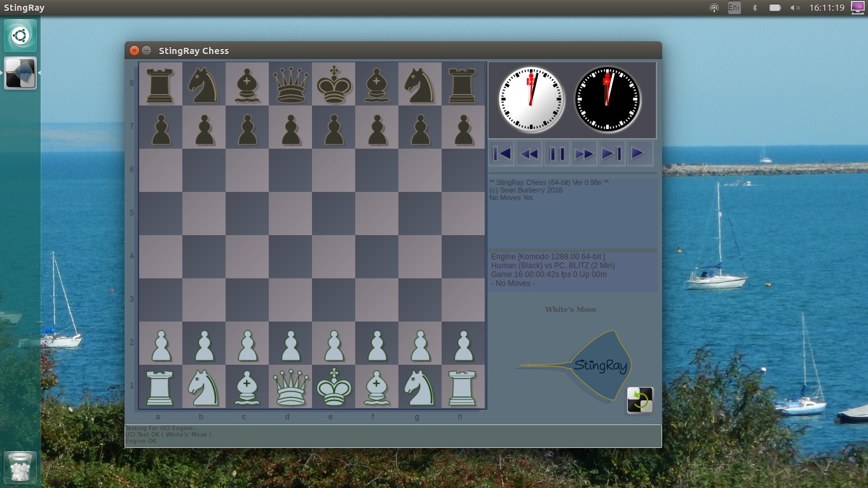Click the black knight on b8
Image resolution: width=868 pixels, height=488 pixels.
click(x=204, y=84)
